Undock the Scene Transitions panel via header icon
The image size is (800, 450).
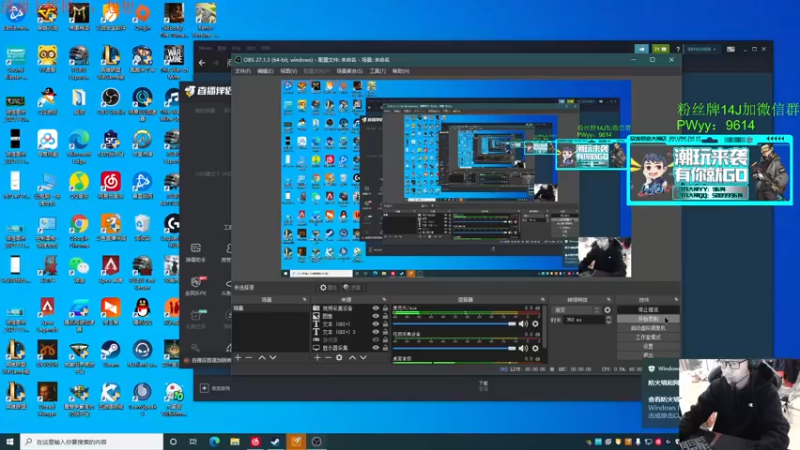[609, 299]
